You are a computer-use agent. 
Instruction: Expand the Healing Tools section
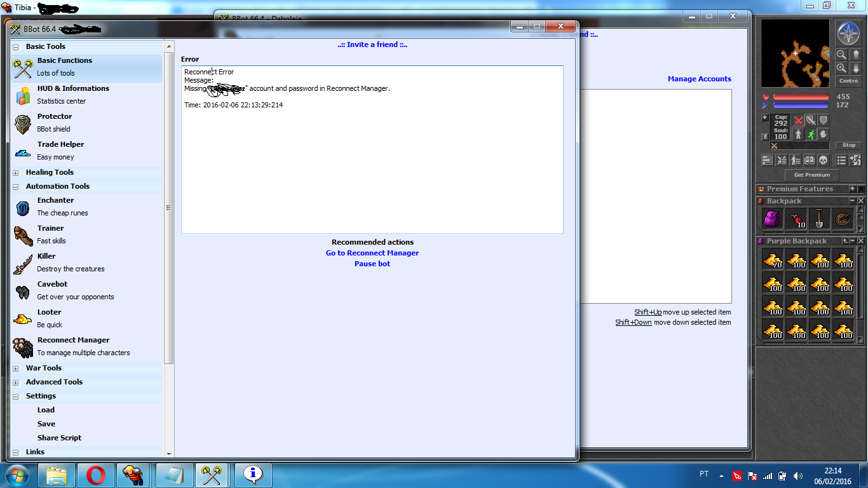click(15, 173)
